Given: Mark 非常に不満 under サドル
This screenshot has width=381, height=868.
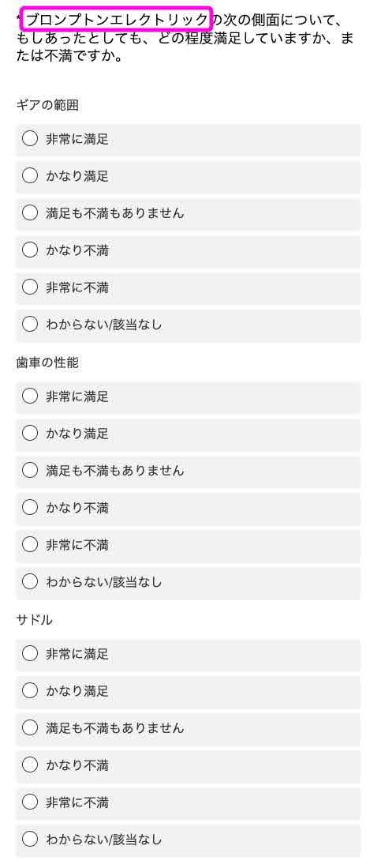Looking at the screenshot, I should [188, 802].
